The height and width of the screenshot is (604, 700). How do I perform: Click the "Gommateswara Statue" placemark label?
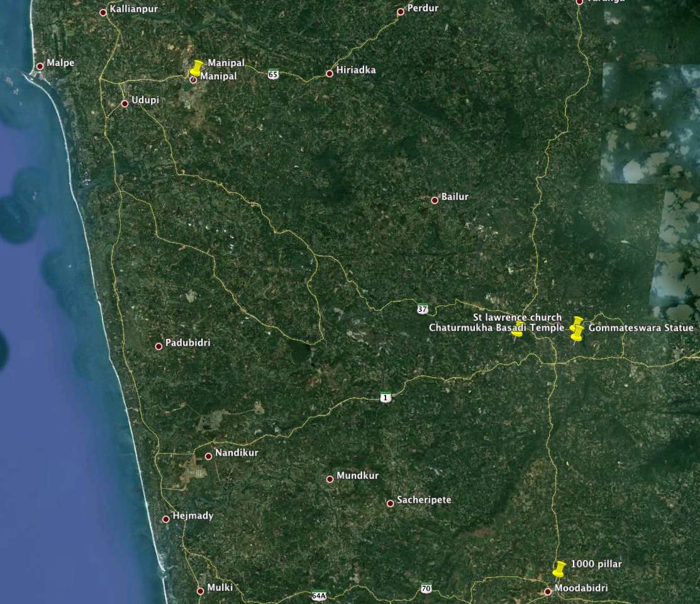641,328
